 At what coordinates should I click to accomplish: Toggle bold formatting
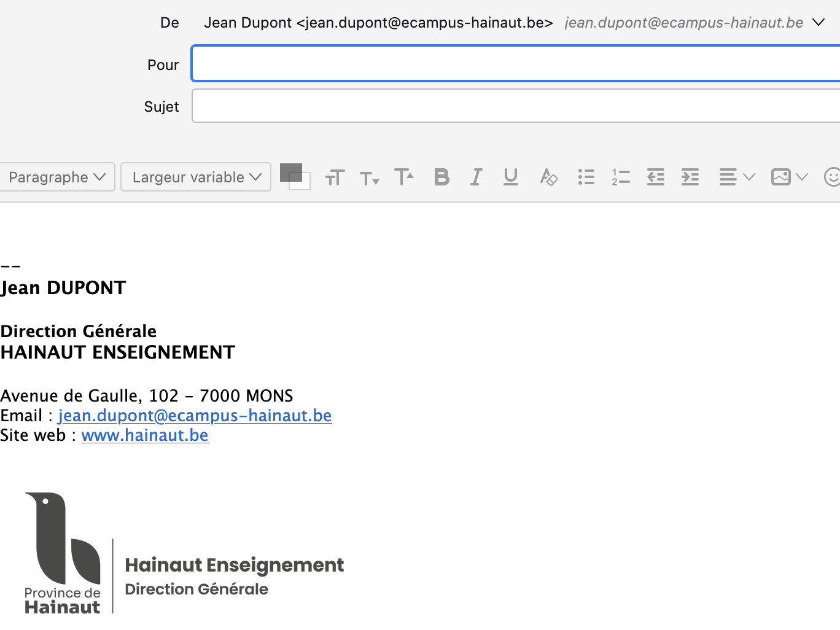pyautogui.click(x=441, y=177)
